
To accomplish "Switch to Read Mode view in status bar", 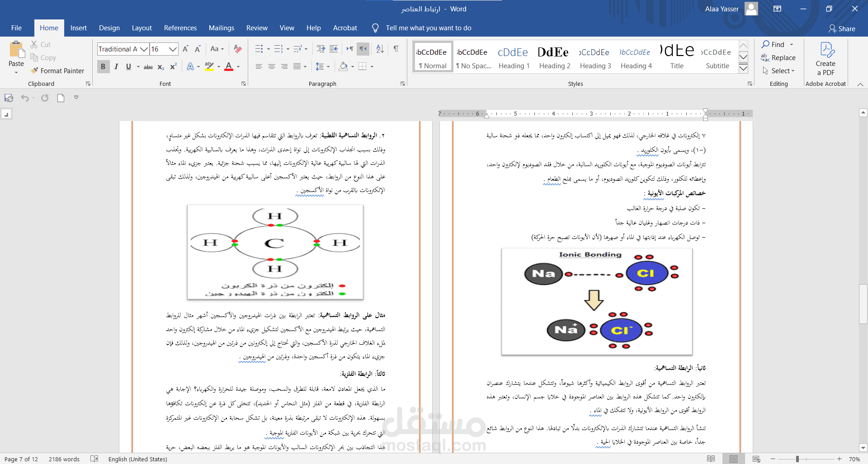I will [x=711, y=459].
